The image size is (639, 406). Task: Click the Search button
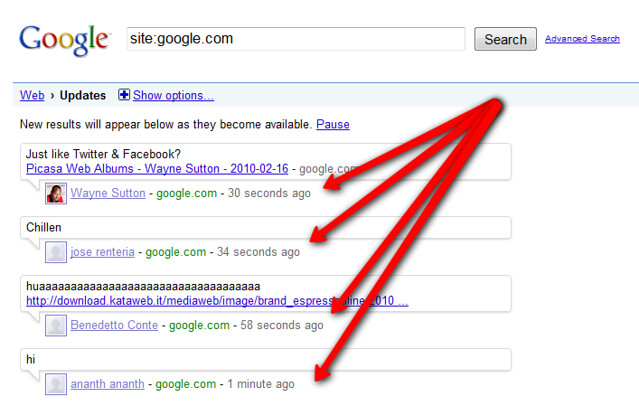tap(505, 39)
